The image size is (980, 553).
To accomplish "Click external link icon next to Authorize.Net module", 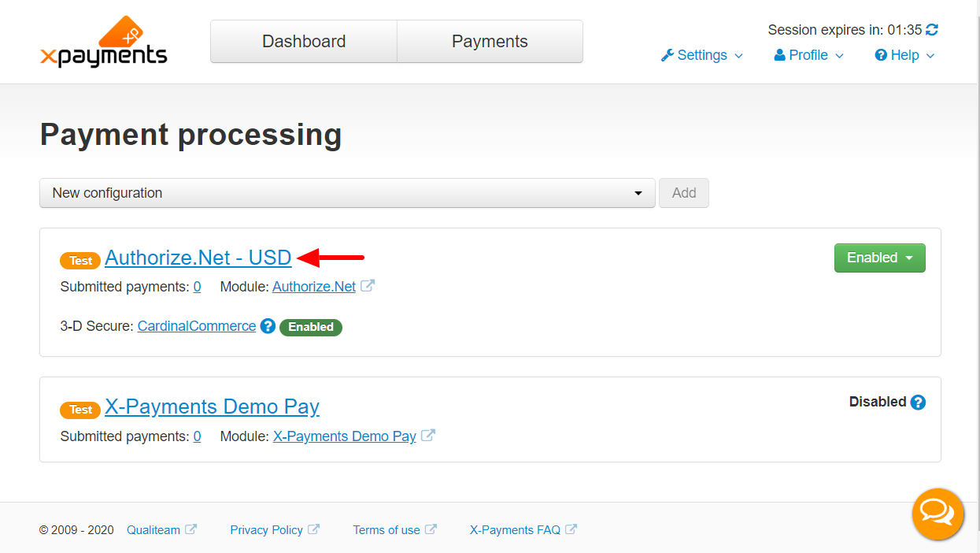I will [367, 286].
